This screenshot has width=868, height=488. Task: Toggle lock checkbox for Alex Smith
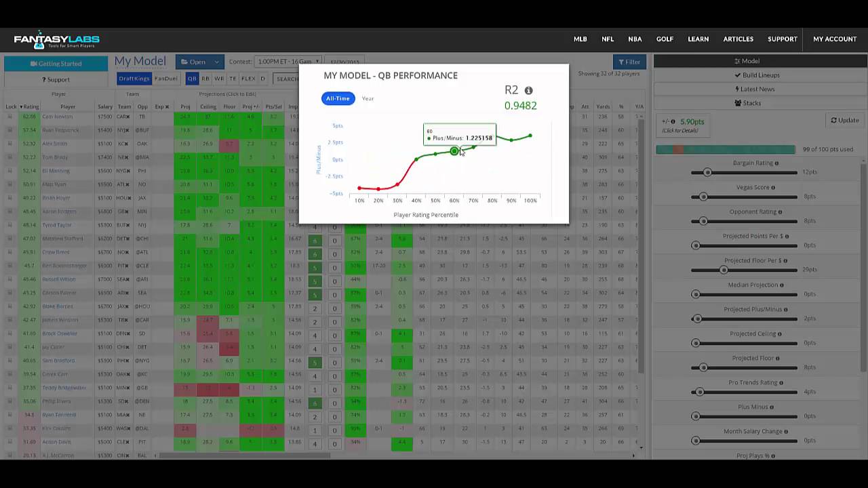pyautogui.click(x=9, y=144)
